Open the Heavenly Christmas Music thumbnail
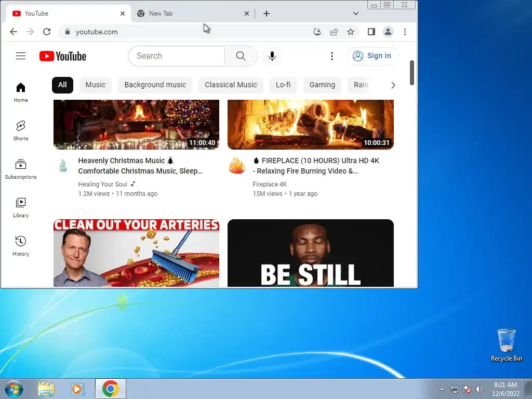Image resolution: width=532 pixels, height=399 pixels. (137, 125)
